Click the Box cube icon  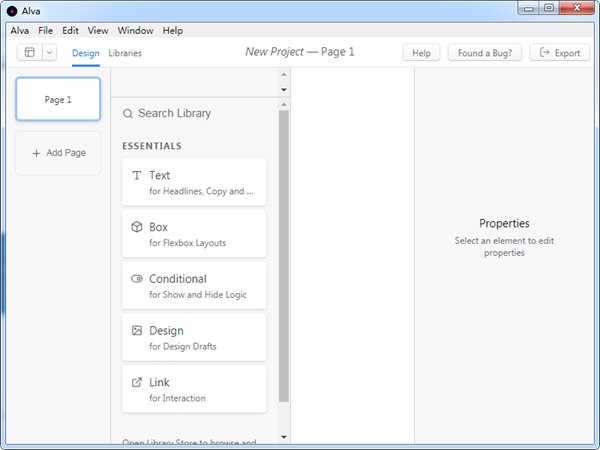point(137,227)
